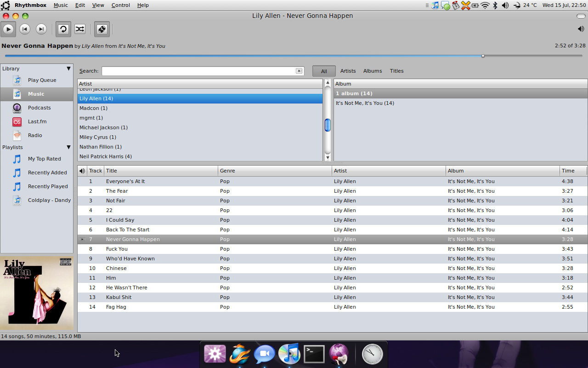Image resolution: width=588 pixels, height=368 pixels.
Task: Select Madcon (1) in the artist list
Action: [x=200, y=108]
